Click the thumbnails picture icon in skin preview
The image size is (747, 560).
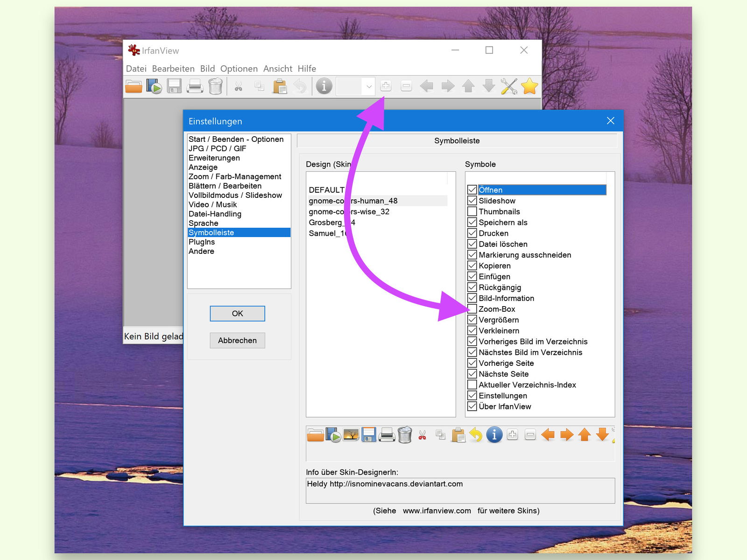(x=351, y=435)
